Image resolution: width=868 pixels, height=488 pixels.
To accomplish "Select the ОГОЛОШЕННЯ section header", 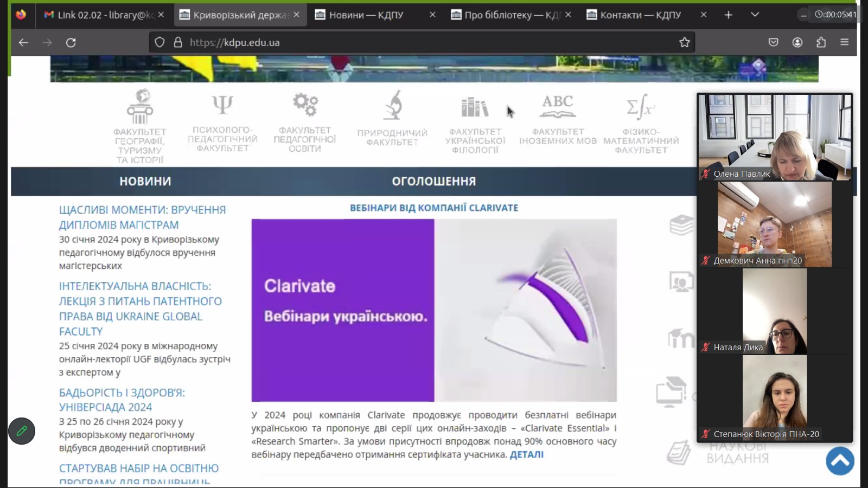I will pos(433,181).
